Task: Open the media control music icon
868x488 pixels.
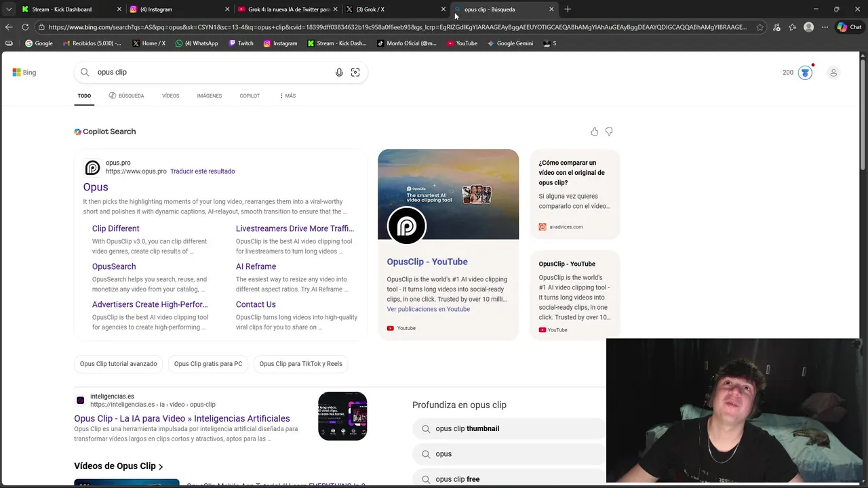Action: (776, 27)
